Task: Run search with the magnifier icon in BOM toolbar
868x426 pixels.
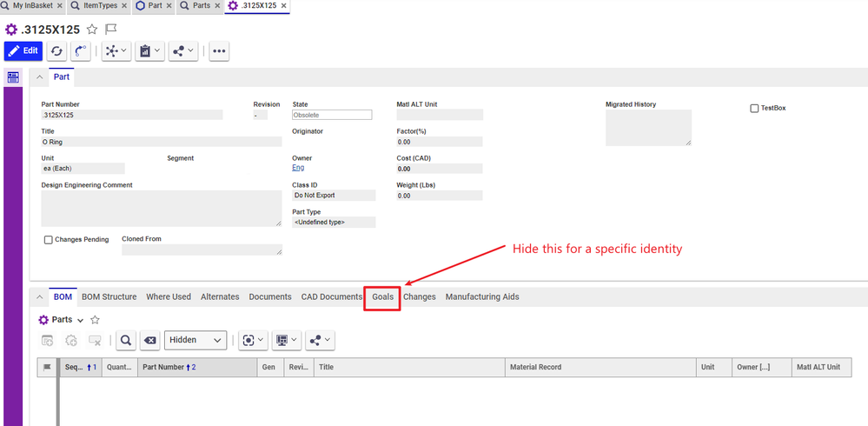Action: [x=125, y=340]
